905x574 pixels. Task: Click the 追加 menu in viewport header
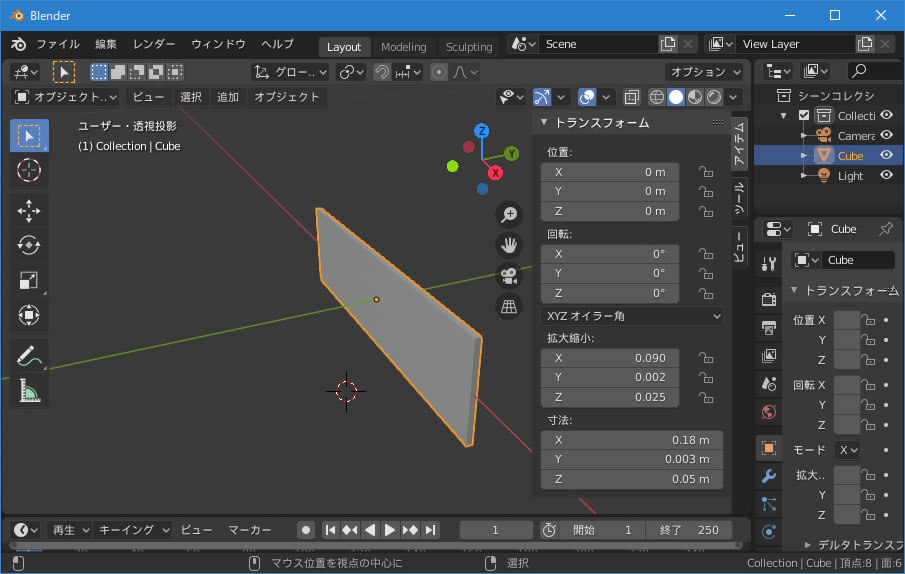tap(228, 97)
